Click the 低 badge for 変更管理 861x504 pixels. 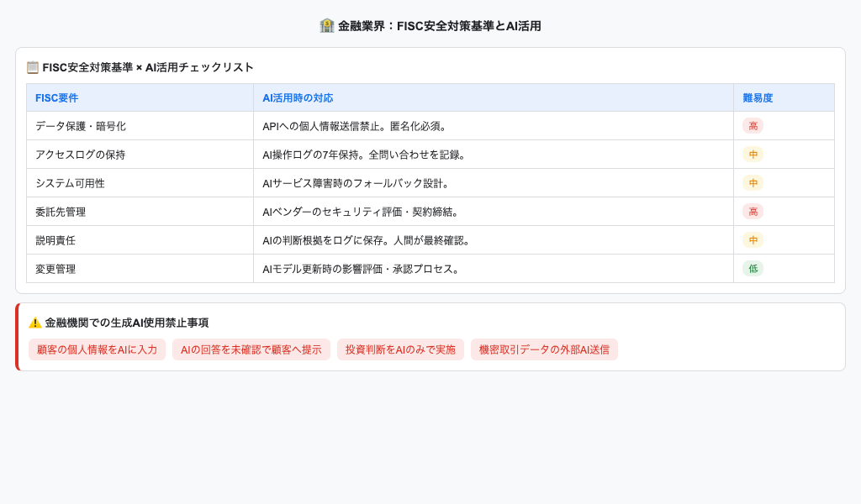click(751, 269)
